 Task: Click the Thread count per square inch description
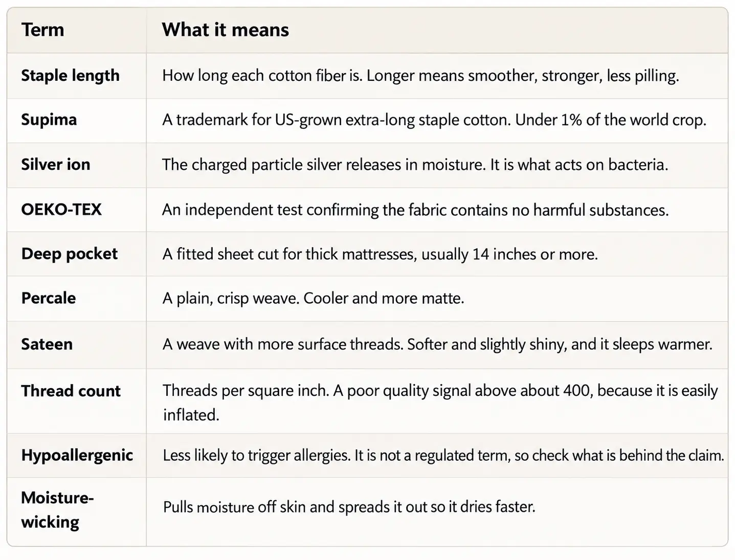tap(440, 402)
